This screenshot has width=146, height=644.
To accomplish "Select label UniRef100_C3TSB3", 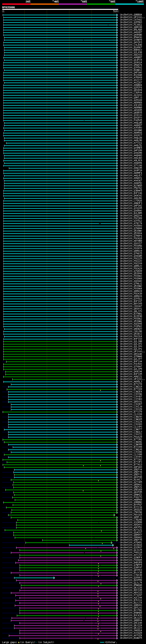I will click(x=131, y=399).
